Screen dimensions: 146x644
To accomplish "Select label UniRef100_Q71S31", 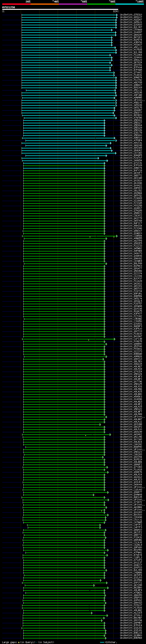I will [131, 163].
